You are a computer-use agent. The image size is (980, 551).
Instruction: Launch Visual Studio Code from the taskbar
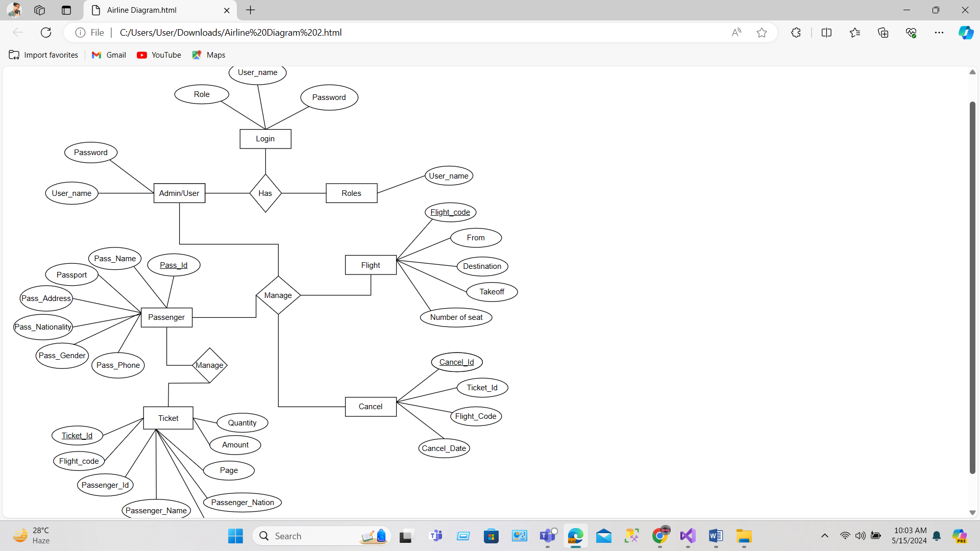click(688, 536)
